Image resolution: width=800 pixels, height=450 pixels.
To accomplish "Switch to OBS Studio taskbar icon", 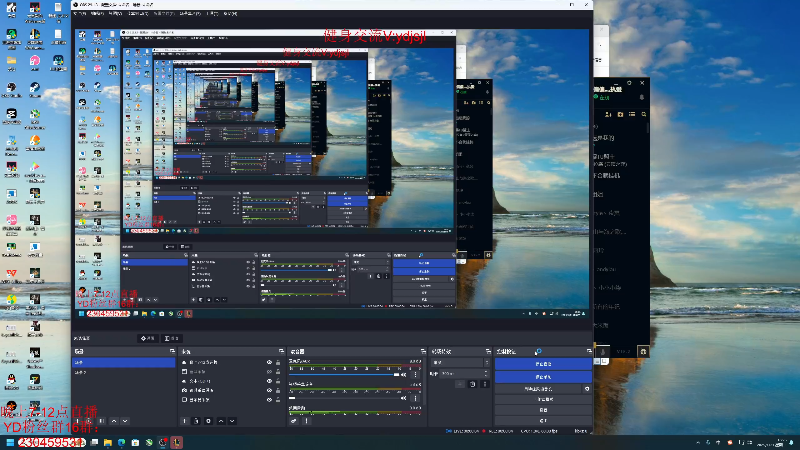I will pos(163,442).
